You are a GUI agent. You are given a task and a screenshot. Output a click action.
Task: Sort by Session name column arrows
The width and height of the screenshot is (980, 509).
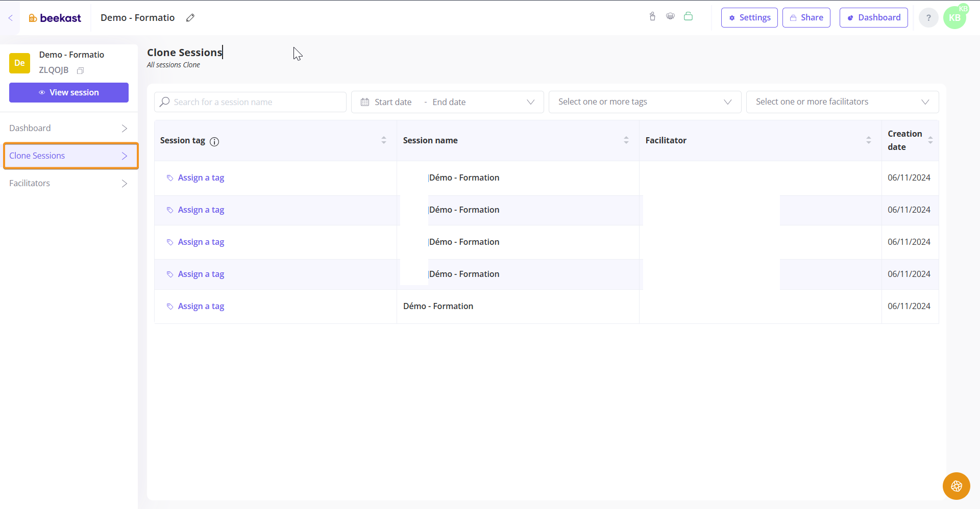626,140
